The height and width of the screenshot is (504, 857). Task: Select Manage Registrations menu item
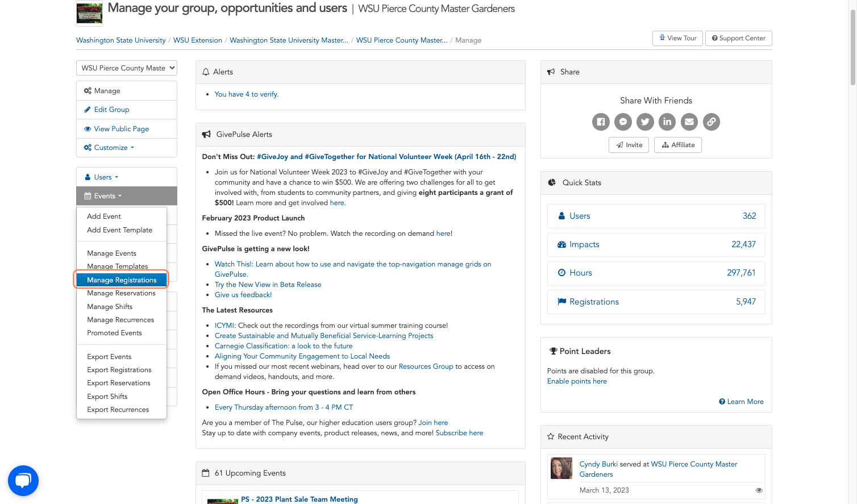pyautogui.click(x=122, y=280)
